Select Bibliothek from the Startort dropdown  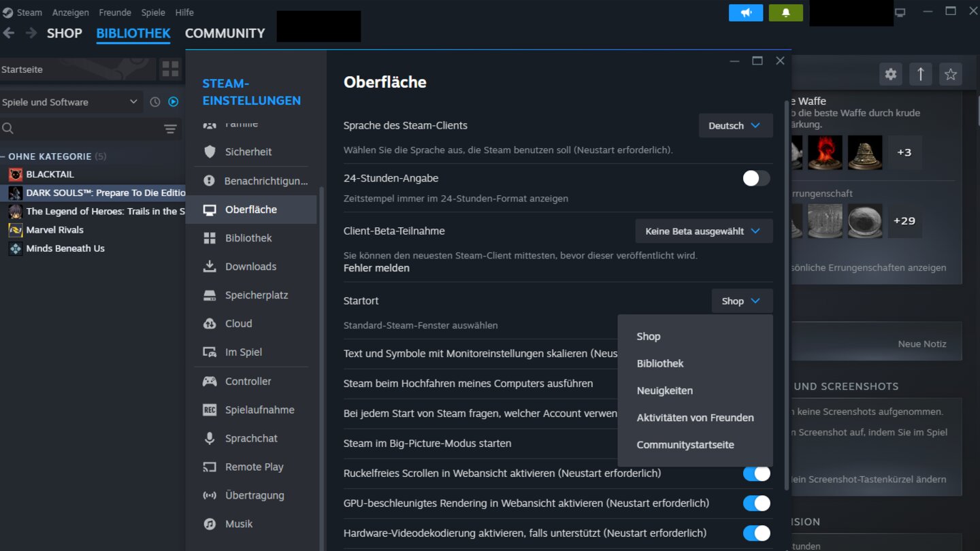659,363
